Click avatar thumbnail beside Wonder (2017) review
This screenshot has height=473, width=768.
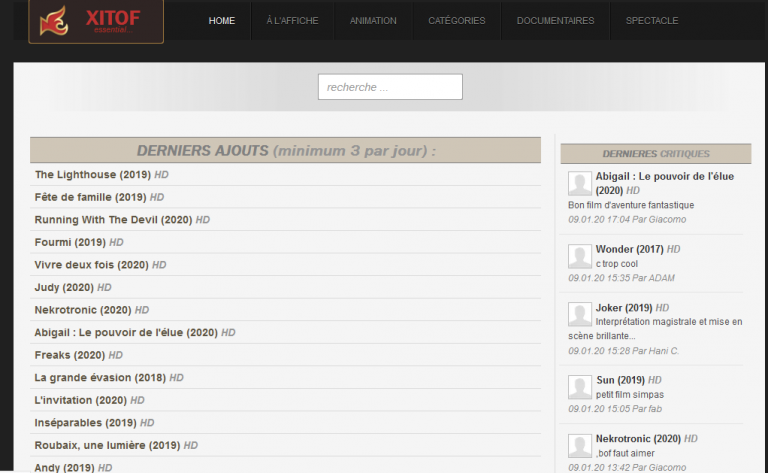pyautogui.click(x=579, y=256)
